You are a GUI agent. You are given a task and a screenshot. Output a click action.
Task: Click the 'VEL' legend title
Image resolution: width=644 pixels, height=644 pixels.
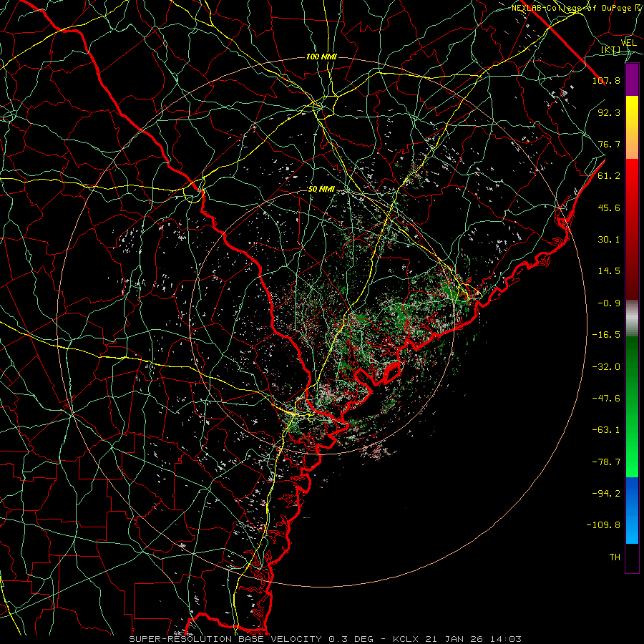point(628,43)
